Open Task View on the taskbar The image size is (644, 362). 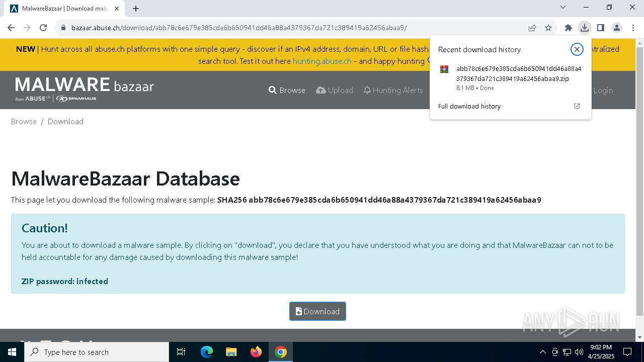pyautogui.click(x=181, y=352)
